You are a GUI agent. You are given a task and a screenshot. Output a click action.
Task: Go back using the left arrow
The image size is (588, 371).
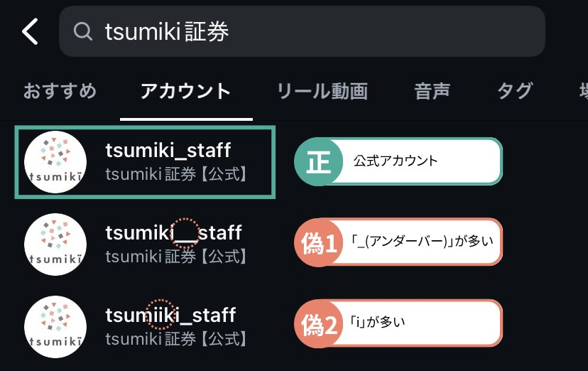[x=30, y=31]
